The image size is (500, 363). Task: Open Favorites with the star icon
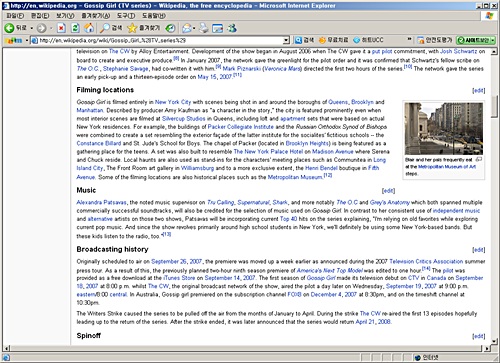[132, 28]
